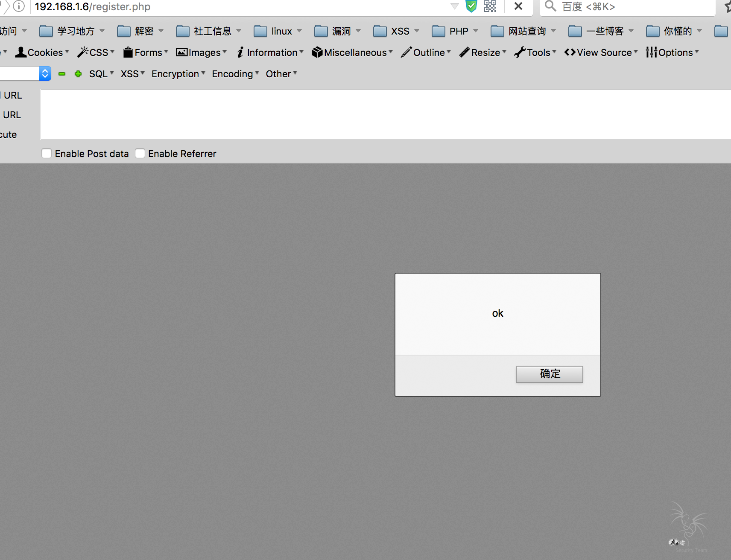The height and width of the screenshot is (560, 731).
Task: Click the 确定 button in alert dialog
Action: pos(549,374)
